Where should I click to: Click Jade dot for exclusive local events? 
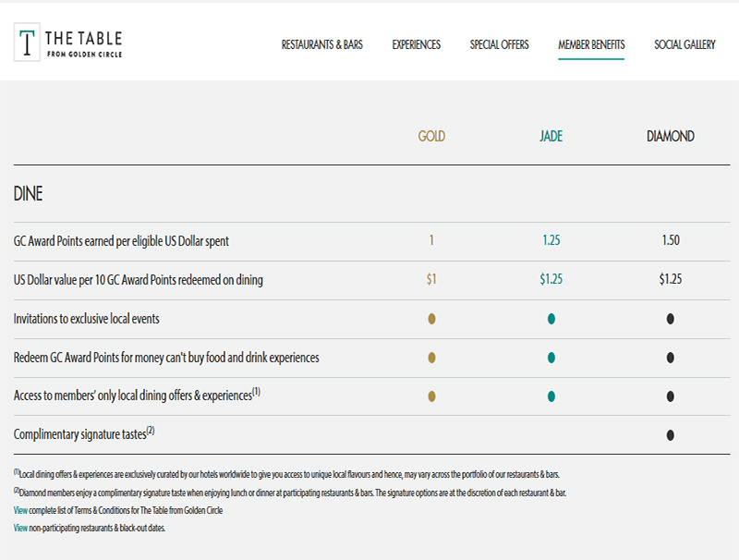551,319
